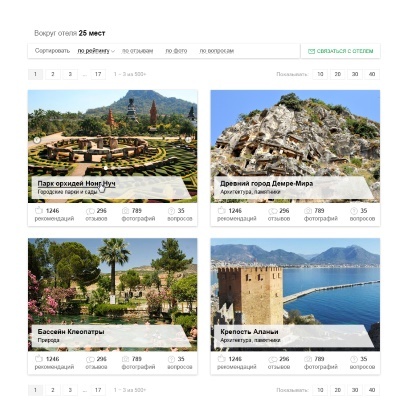Click camera photos icon on Бассейн Клеопатры card
This screenshot has width=408, height=420.
click(125, 359)
